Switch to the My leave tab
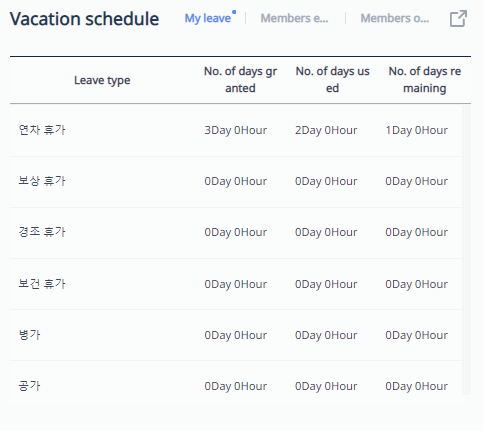The image size is (483, 431). point(208,18)
